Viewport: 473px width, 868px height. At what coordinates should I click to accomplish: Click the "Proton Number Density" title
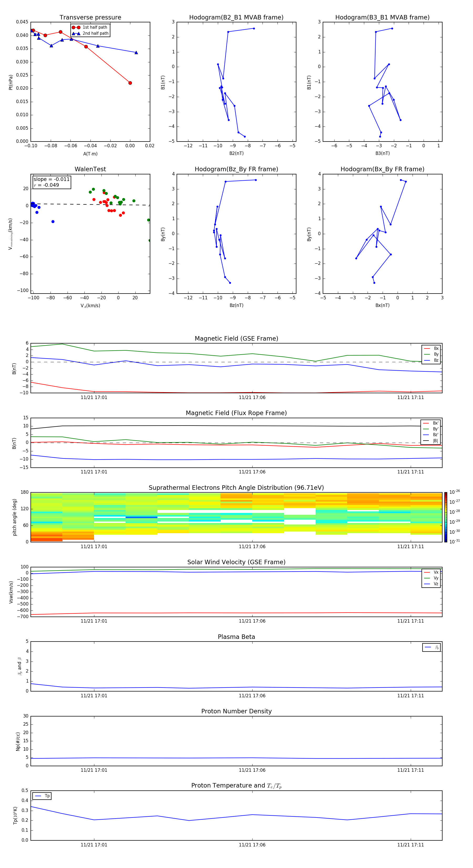pos(236,711)
